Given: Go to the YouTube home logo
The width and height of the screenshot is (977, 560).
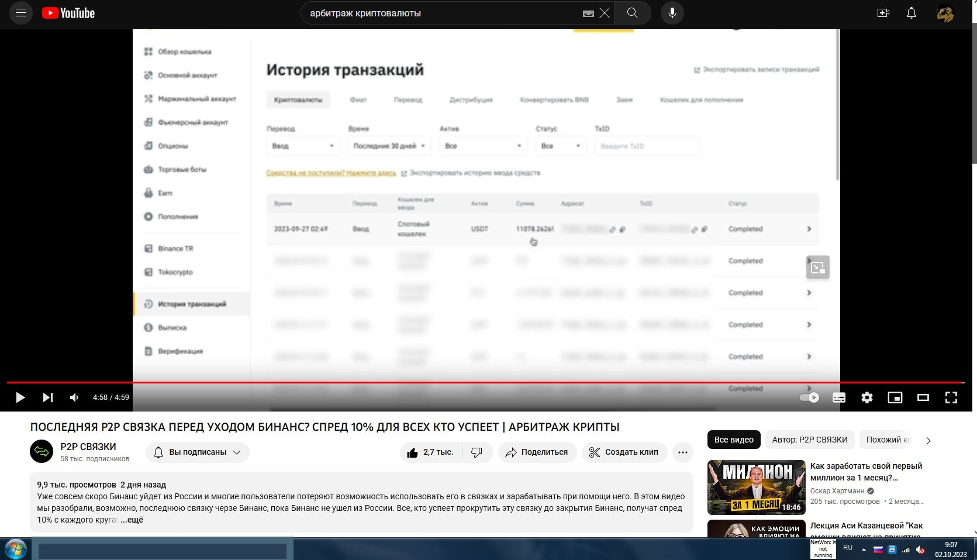Looking at the screenshot, I should 68,13.
